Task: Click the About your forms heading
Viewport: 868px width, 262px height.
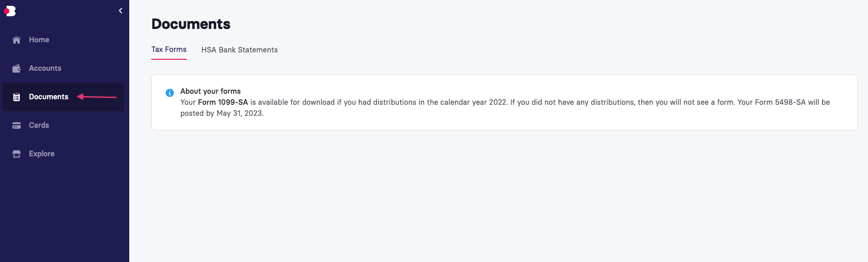Action: (210, 91)
